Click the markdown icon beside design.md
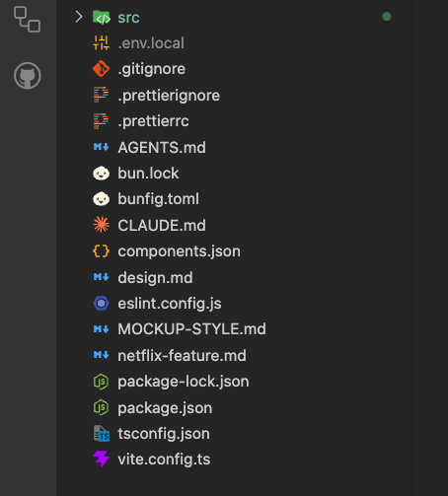448x496 pixels. 101,277
